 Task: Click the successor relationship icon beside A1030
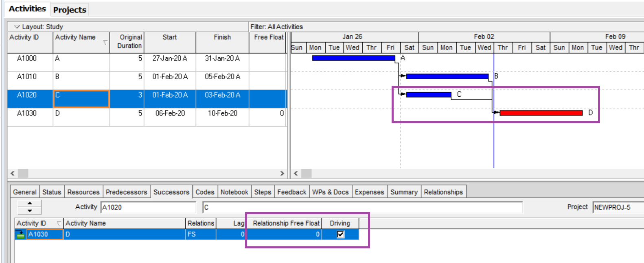point(20,235)
